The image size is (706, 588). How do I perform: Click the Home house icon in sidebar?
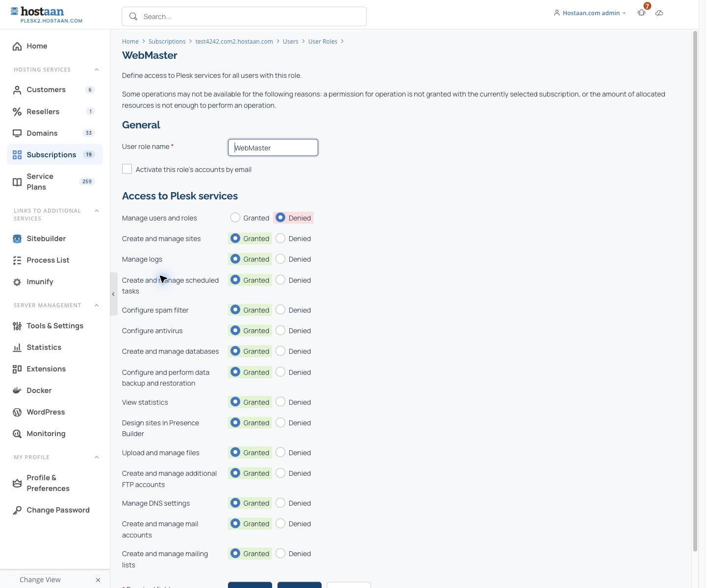[17, 46]
